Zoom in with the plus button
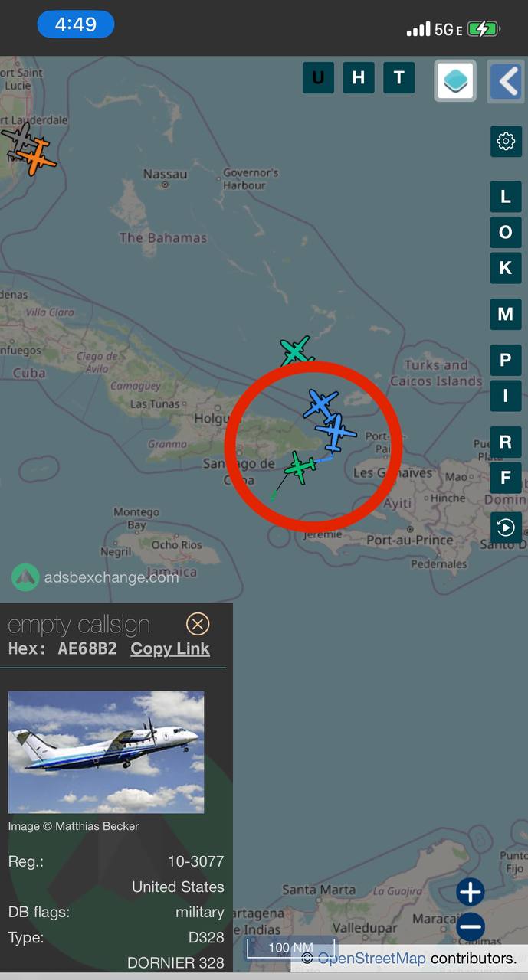The width and height of the screenshot is (528, 980). coord(471,892)
